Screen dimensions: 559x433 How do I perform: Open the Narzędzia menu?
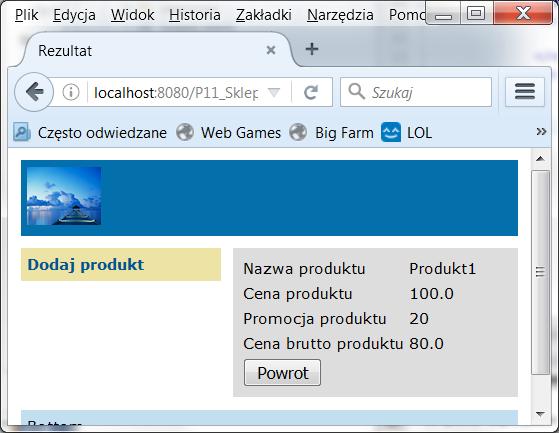tap(340, 15)
